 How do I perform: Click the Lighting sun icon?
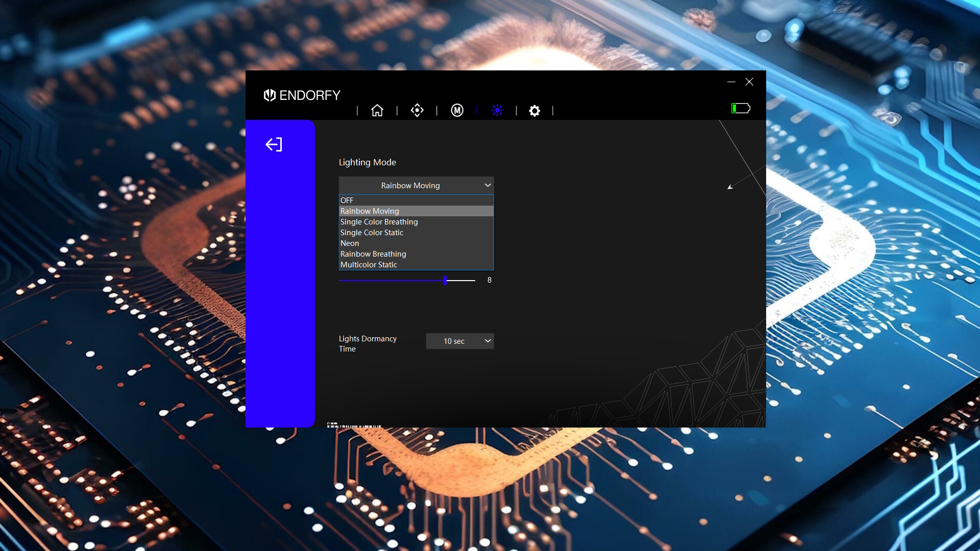pos(497,111)
